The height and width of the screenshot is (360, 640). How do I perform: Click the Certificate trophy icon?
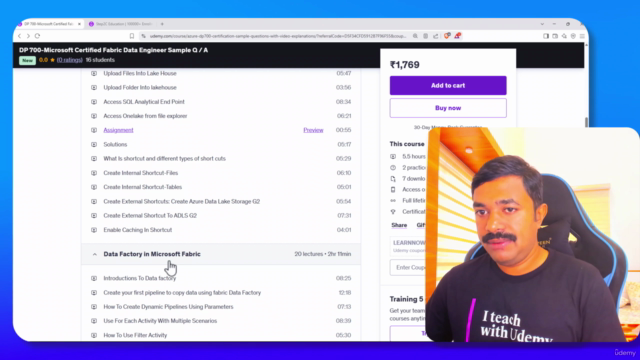(x=393, y=211)
